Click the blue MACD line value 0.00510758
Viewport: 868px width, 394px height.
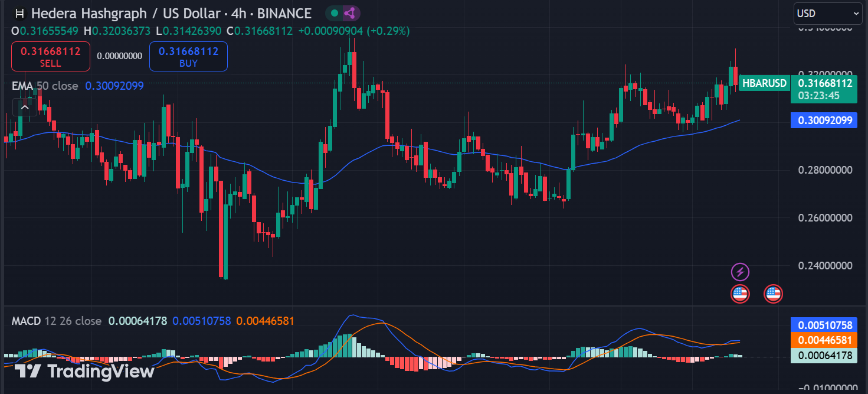pos(201,321)
